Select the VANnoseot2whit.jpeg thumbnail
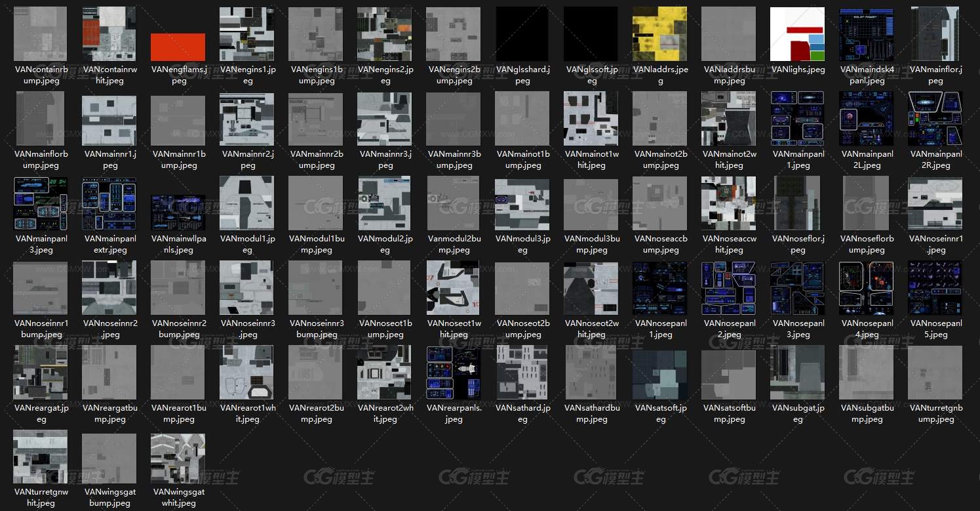The width and height of the screenshot is (980, 511). point(591,288)
